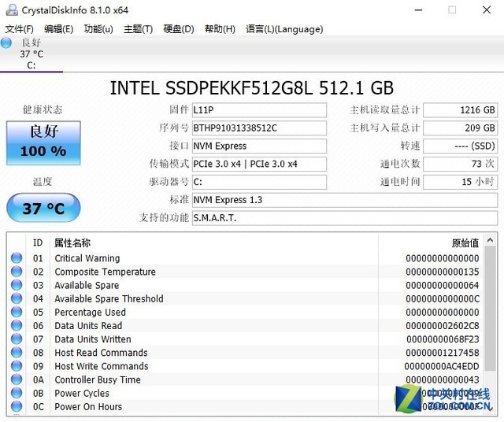Select the Data Units Read attribute name

88,326
